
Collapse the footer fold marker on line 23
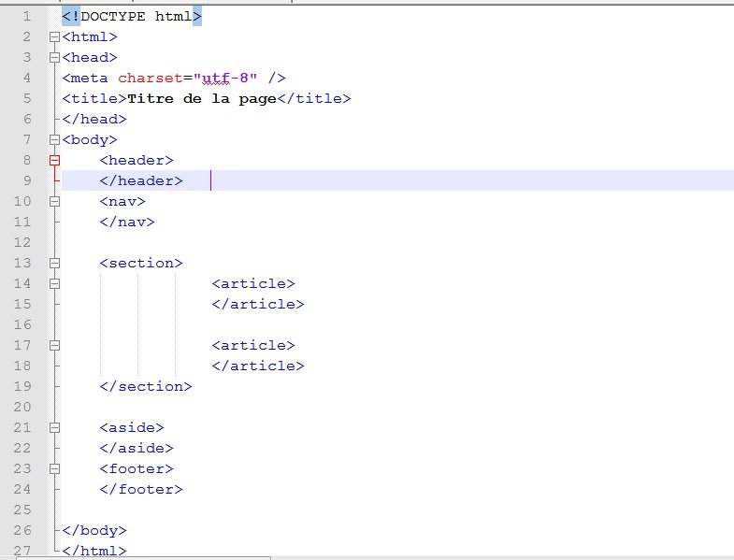click(x=54, y=468)
